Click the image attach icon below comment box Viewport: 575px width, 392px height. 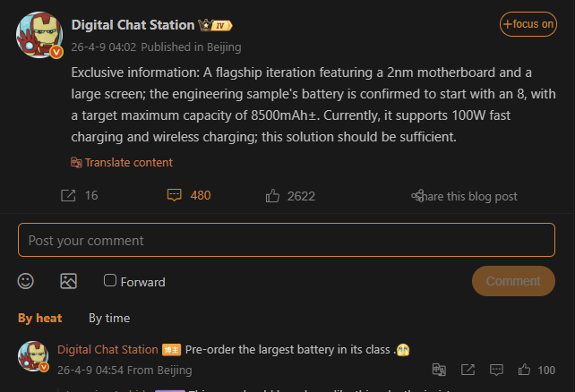tap(68, 281)
